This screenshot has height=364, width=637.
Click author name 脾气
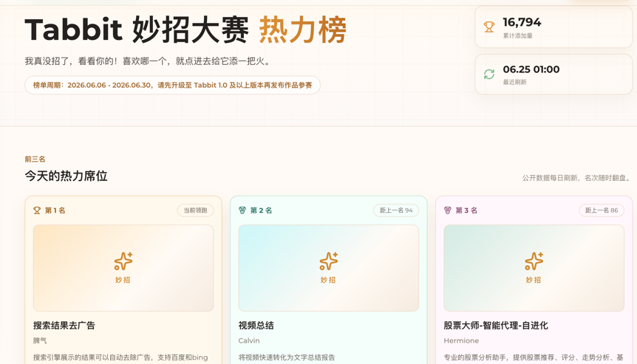pyautogui.click(x=40, y=340)
